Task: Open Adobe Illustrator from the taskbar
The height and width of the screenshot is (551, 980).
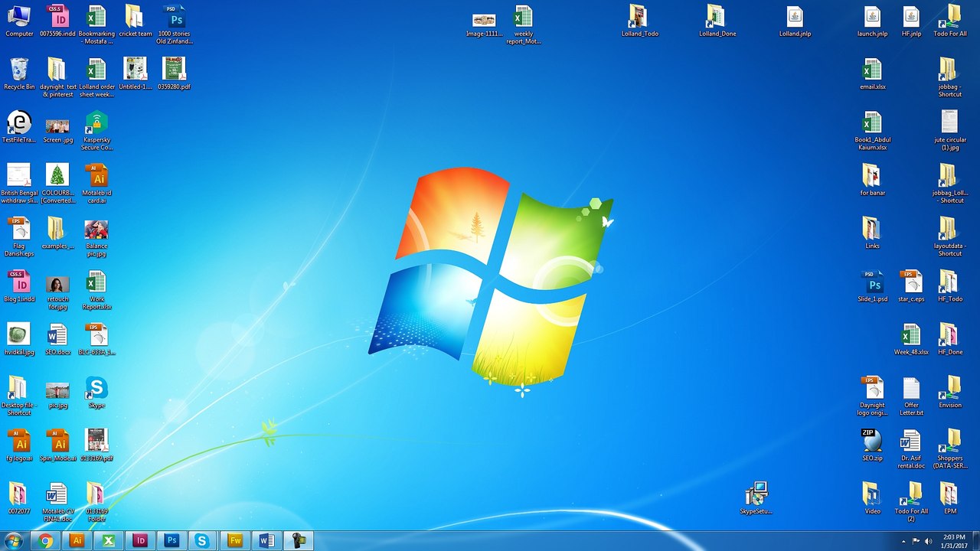Action: 77,541
